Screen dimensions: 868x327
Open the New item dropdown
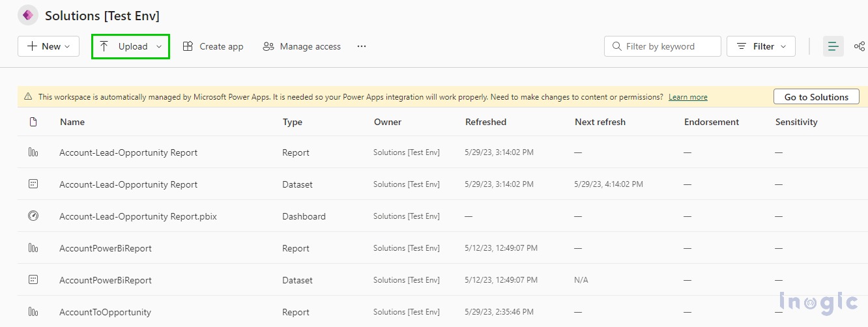pyautogui.click(x=48, y=46)
